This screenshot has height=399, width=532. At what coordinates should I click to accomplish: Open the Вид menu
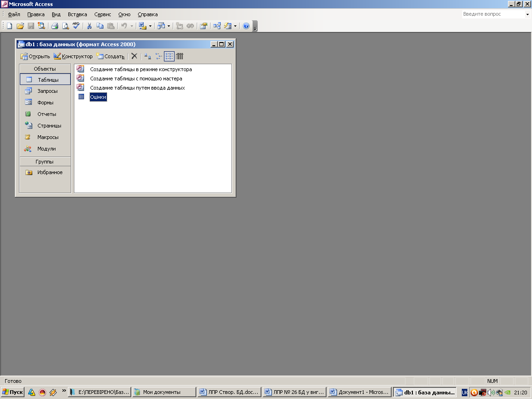click(56, 14)
